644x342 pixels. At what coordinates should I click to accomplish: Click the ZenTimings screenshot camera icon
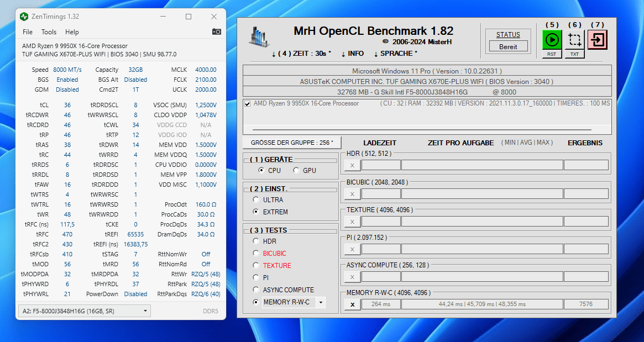[217, 31]
